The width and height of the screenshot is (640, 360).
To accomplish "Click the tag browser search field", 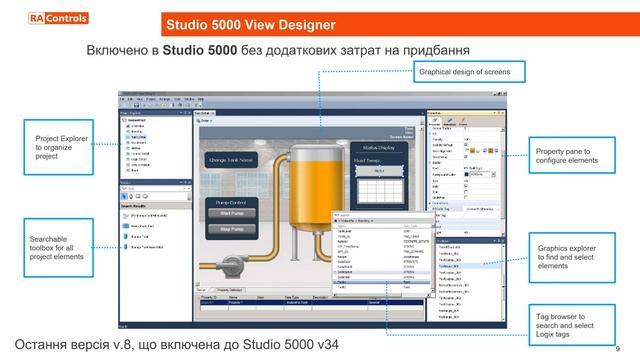I will pos(382,215).
